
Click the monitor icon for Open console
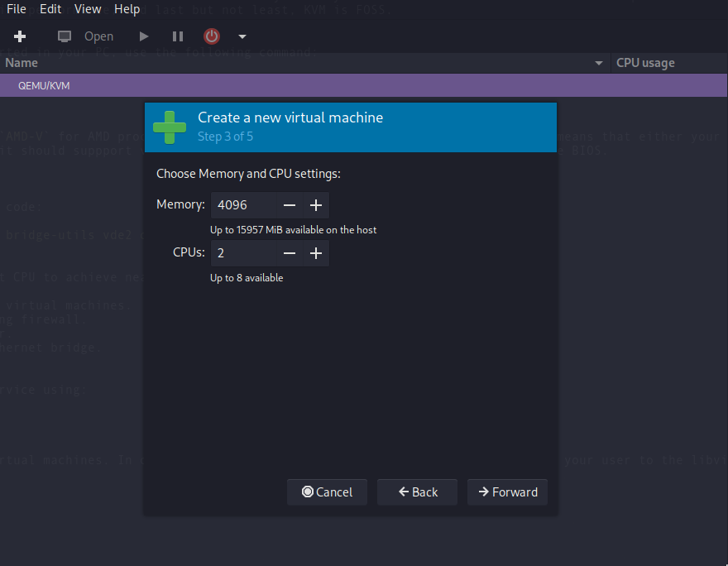64,36
